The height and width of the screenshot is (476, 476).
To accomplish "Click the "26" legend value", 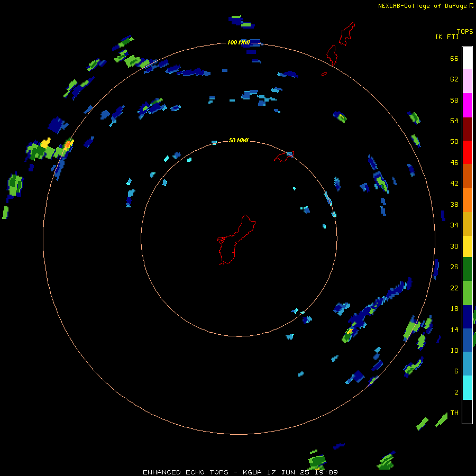I will 454,267.
